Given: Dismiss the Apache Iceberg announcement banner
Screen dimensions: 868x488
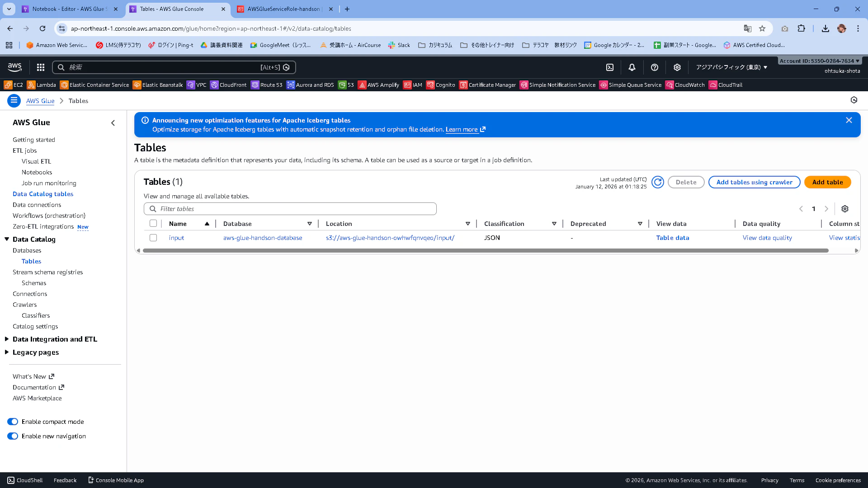Looking at the screenshot, I should click(x=849, y=120).
